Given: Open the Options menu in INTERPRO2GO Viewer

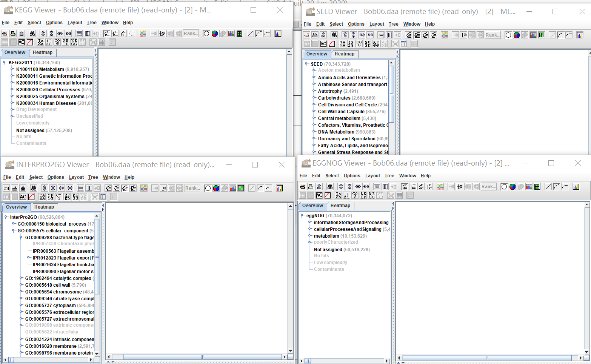Looking at the screenshot, I should [x=56, y=177].
